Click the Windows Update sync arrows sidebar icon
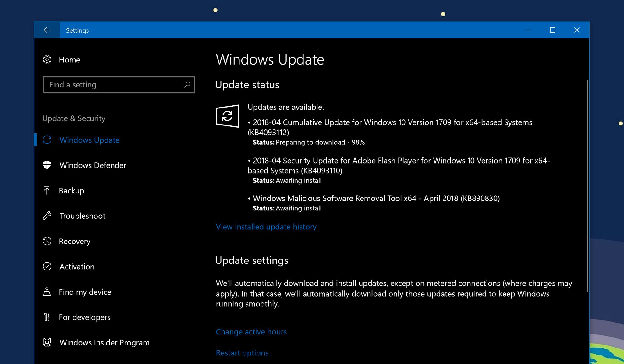 tap(47, 140)
